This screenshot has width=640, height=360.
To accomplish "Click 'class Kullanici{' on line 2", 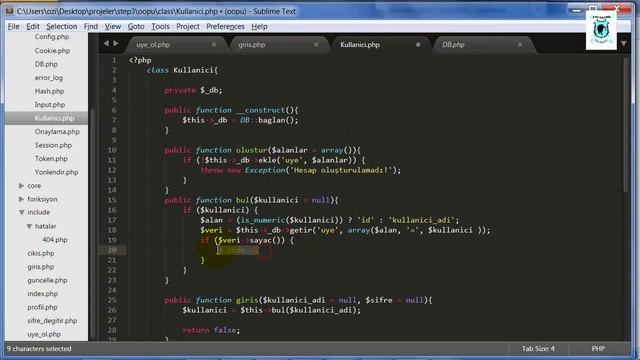I will click(182, 70).
